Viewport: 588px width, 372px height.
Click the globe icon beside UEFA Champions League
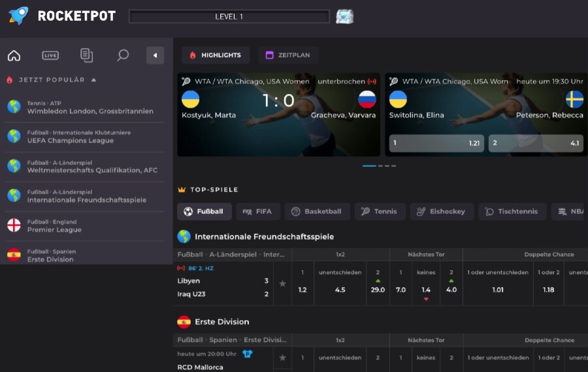point(14,136)
